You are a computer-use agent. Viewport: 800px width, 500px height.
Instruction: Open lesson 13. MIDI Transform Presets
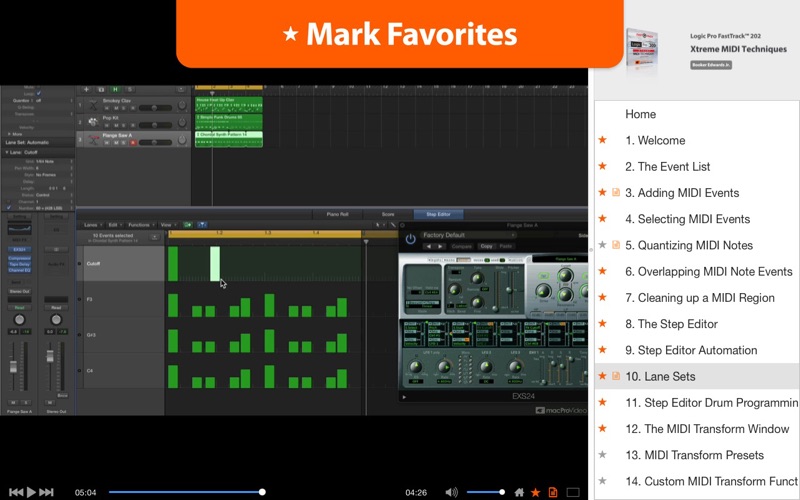pos(694,455)
